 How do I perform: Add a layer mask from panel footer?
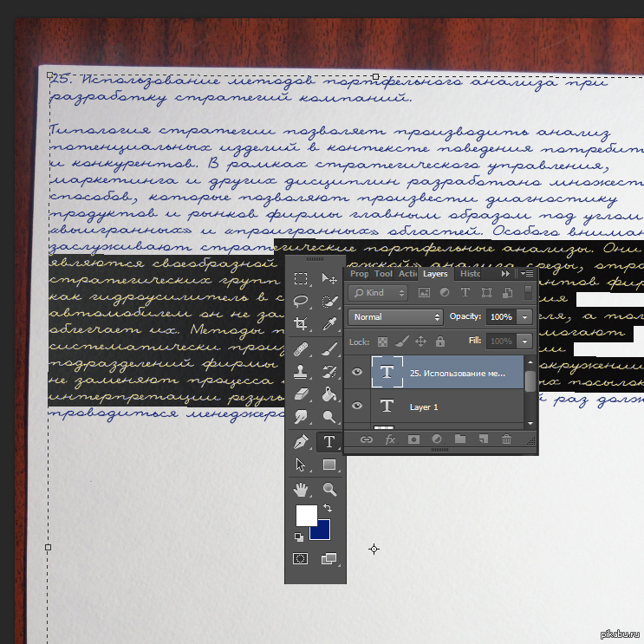point(413,440)
